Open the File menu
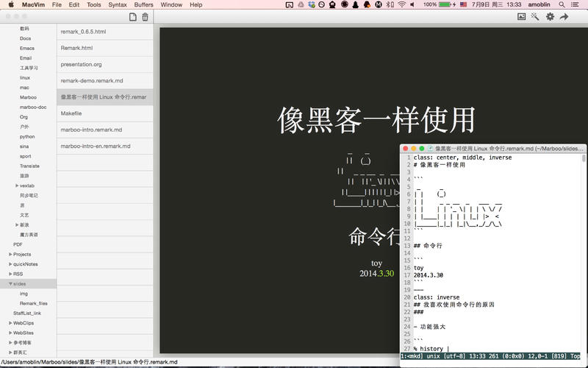 pyautogui.click(x=57, y=4)
